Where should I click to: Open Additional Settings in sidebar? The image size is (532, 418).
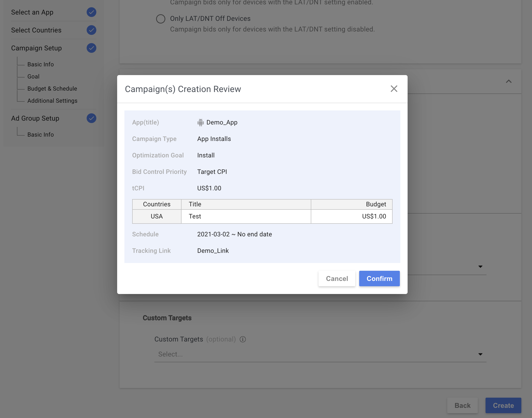[x=52, y=101]
